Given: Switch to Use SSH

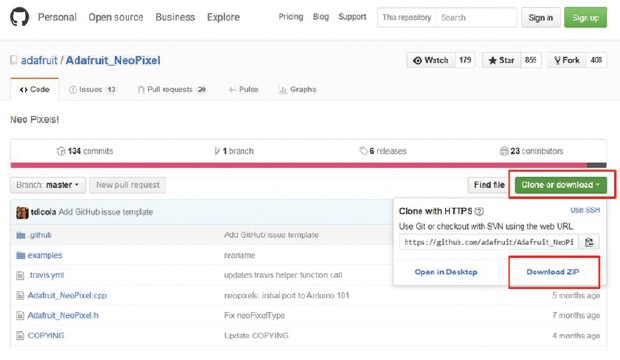Looking at the screenshot, I should [585, 210].
